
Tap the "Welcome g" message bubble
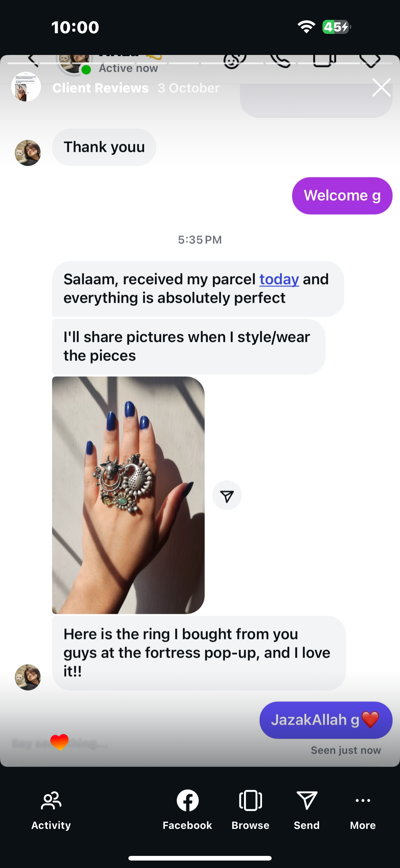342,196
